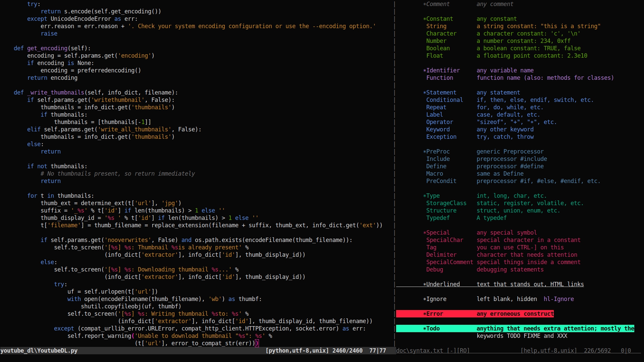Click the '*Constant' group name
Image resolution: width=644 pixels, height=362 pixels.
pyautogui.click(x=438, y=19)
